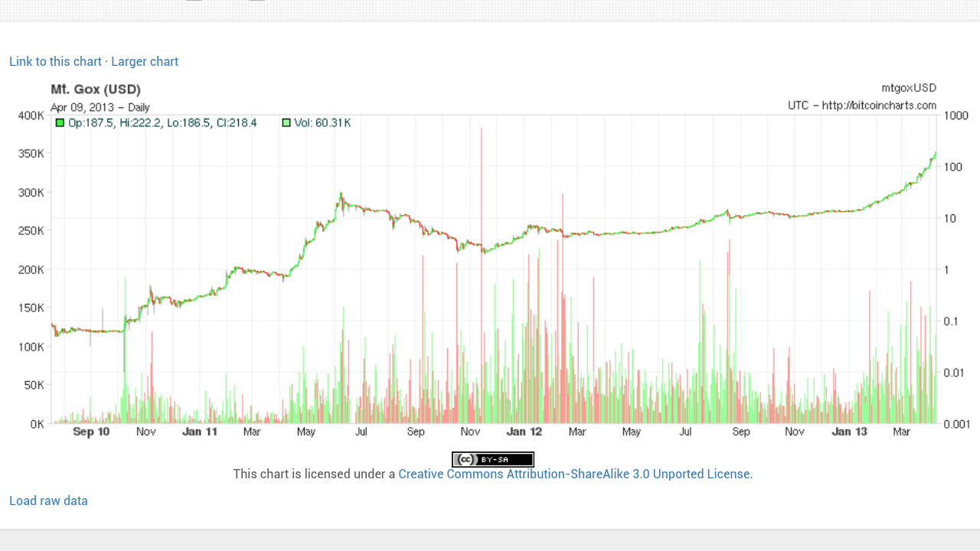Click the 'Jan 11' x-axis label
The height and width of the screenshot is (551, 980).
pyautogui.click(x=200, y=432)
